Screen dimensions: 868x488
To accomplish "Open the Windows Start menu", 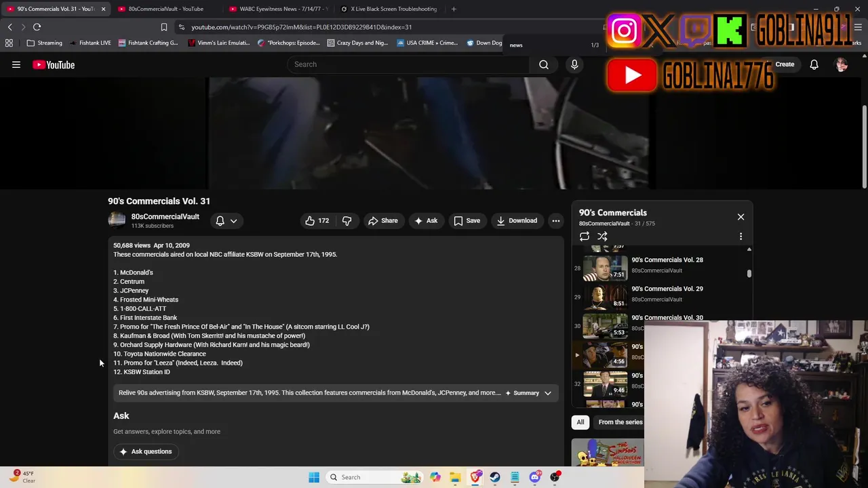I will point(314,477).
